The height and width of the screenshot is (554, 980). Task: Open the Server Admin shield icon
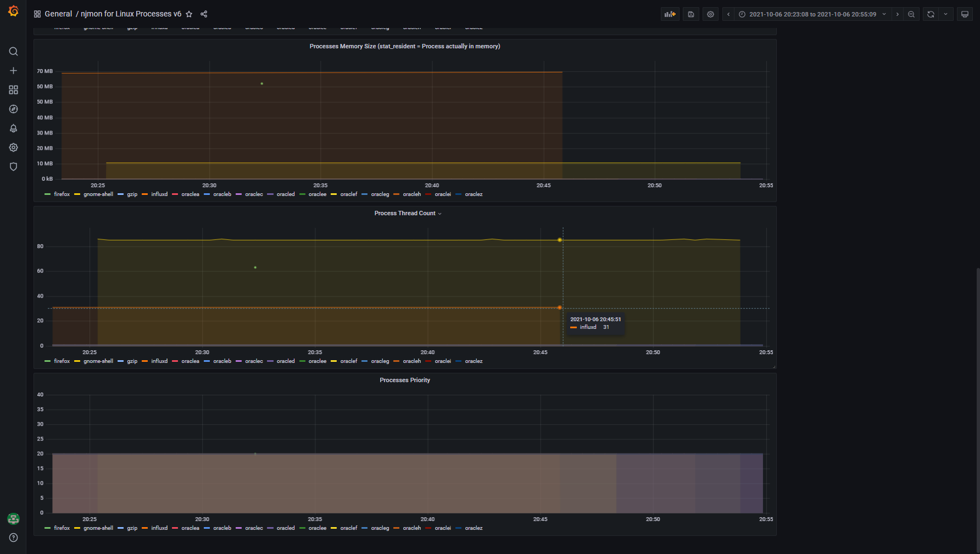13,167
